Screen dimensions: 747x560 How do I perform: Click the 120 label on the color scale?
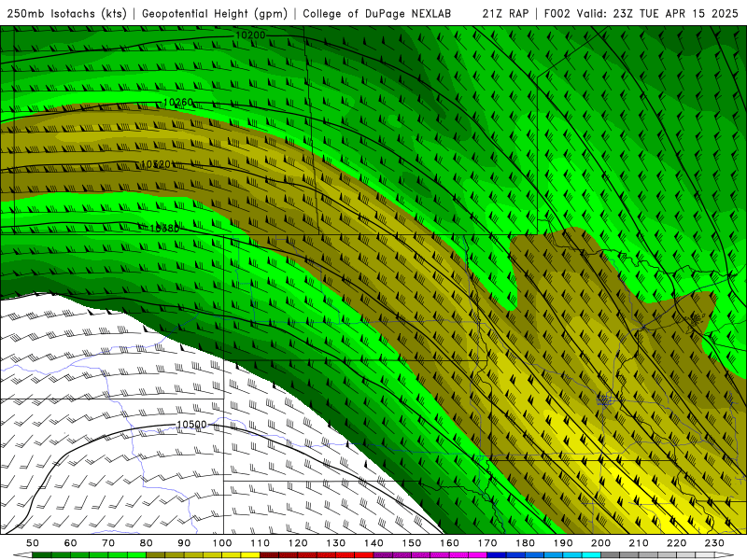[298, 543]
